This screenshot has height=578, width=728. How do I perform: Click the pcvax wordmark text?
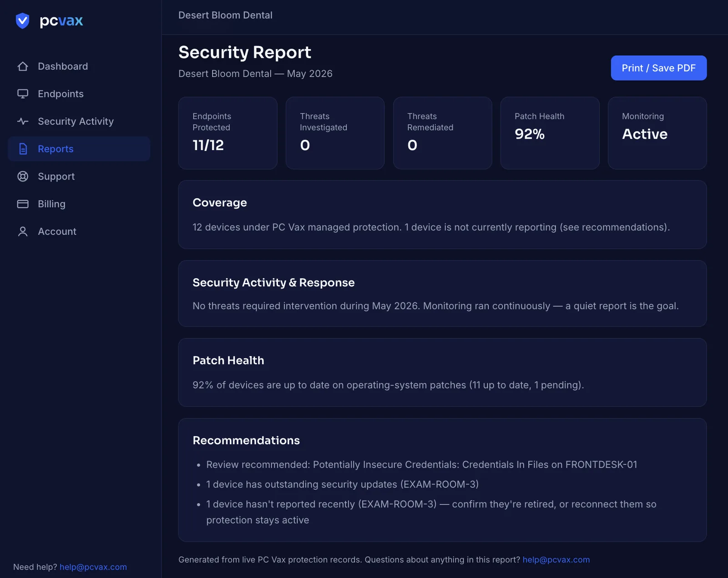(61, 21)
